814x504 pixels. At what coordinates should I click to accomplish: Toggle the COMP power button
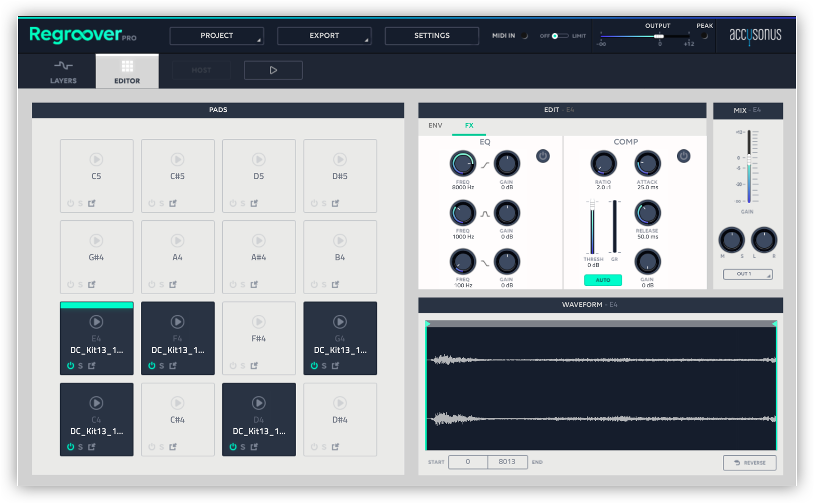pos(683,156)
